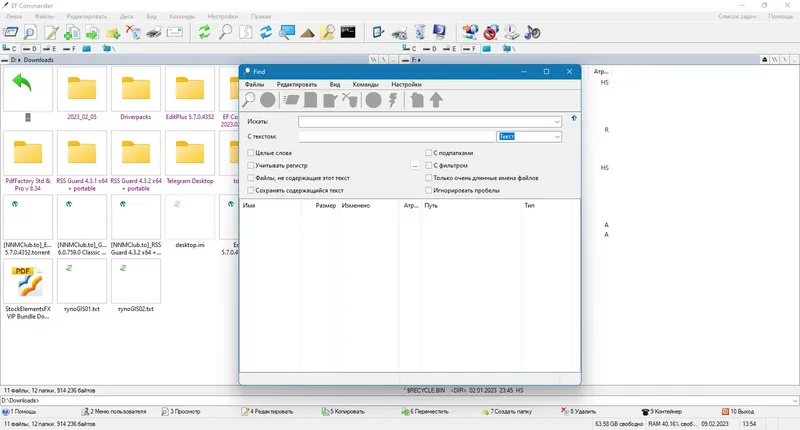Open the 'Текст' type dropdown

(x=557, y=137)
